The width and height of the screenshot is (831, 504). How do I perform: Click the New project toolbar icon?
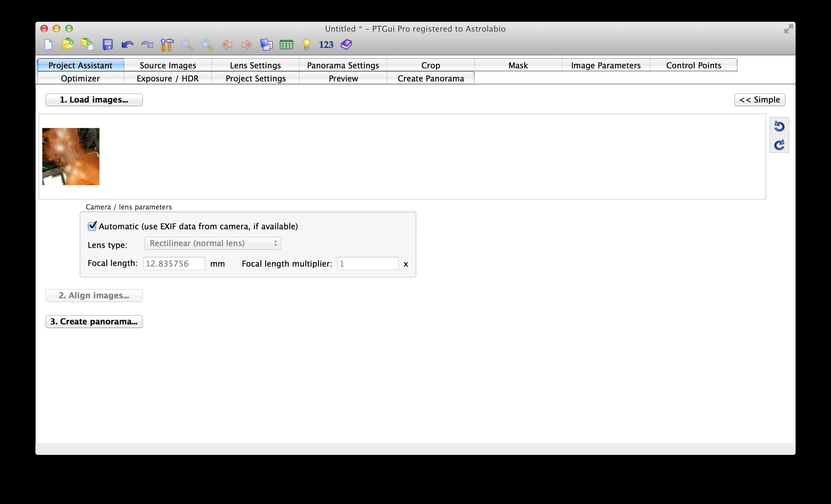click(x=48, y=44)
